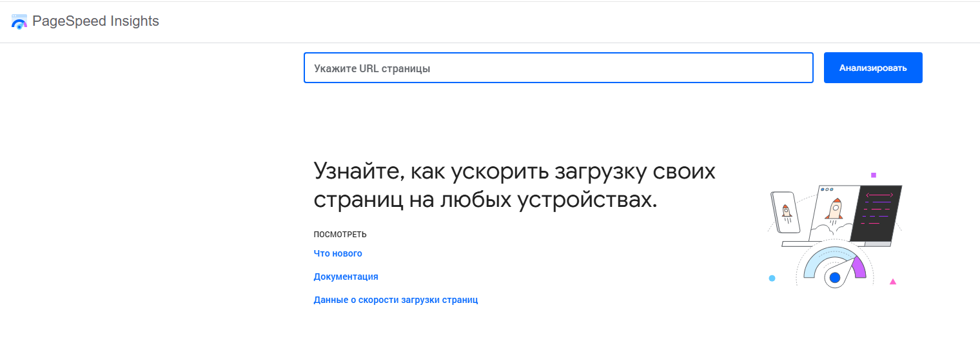This screenshot has height=350, width=980.
Task: Open the PageSpeed Insights title link
Action: (x=95, y=21)
